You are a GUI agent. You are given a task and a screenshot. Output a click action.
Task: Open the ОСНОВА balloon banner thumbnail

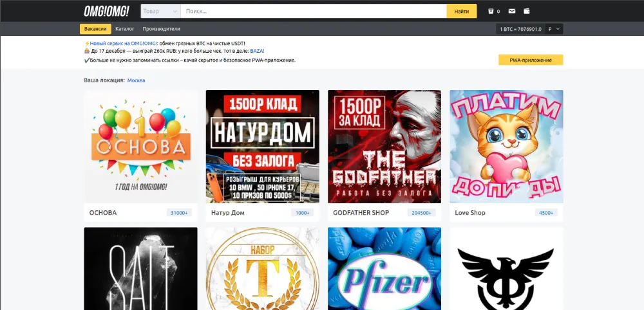140,146
